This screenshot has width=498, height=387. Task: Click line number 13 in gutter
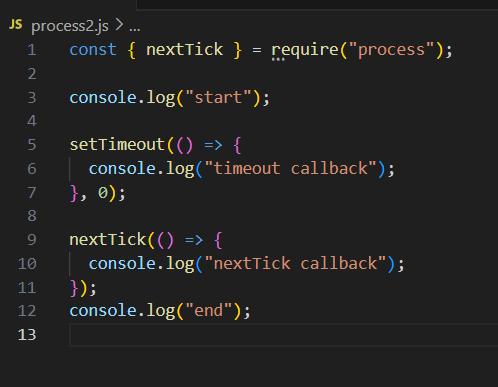pos(27,335)
